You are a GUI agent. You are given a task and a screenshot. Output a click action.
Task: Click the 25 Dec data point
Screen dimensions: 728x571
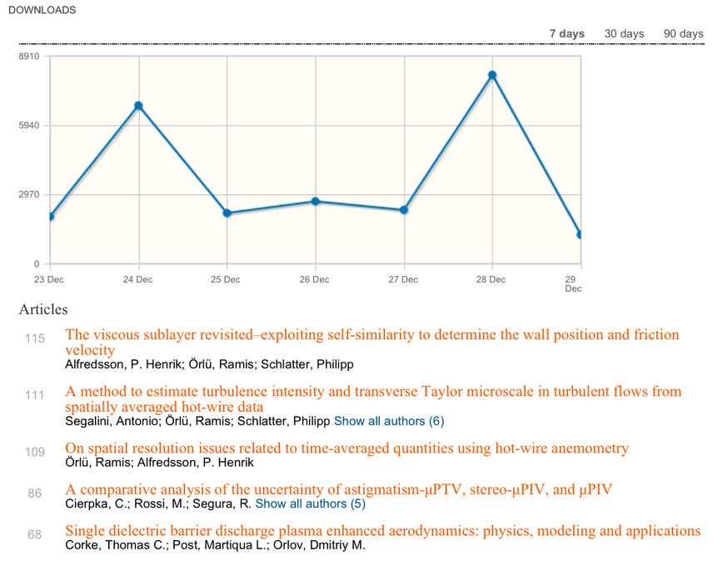click(227, 213)
